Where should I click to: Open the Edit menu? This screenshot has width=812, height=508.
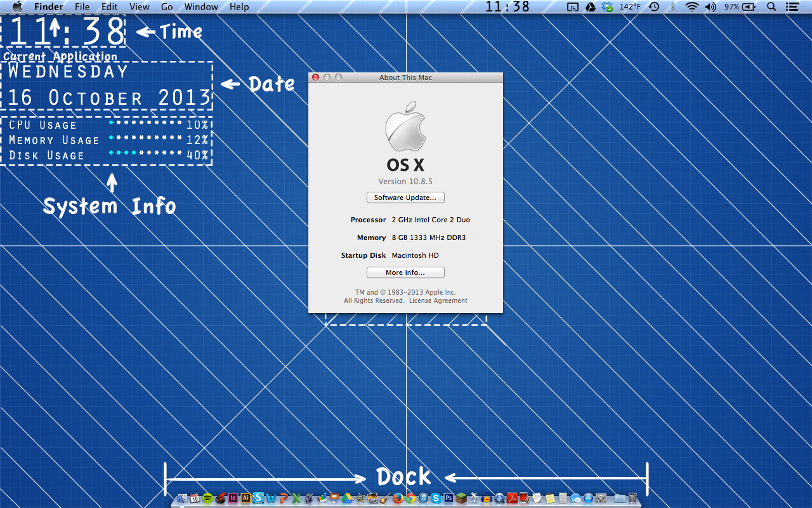[110, 7]
